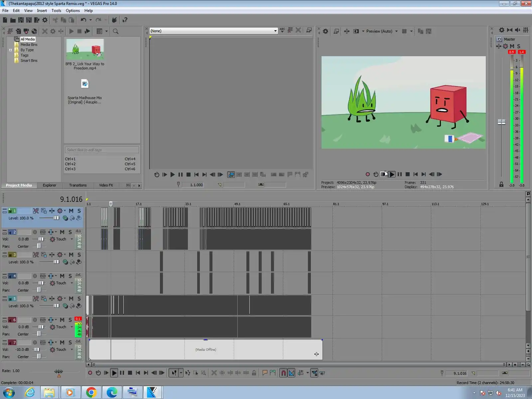Open Project Media views dropdown arrow

pos(106,31)
